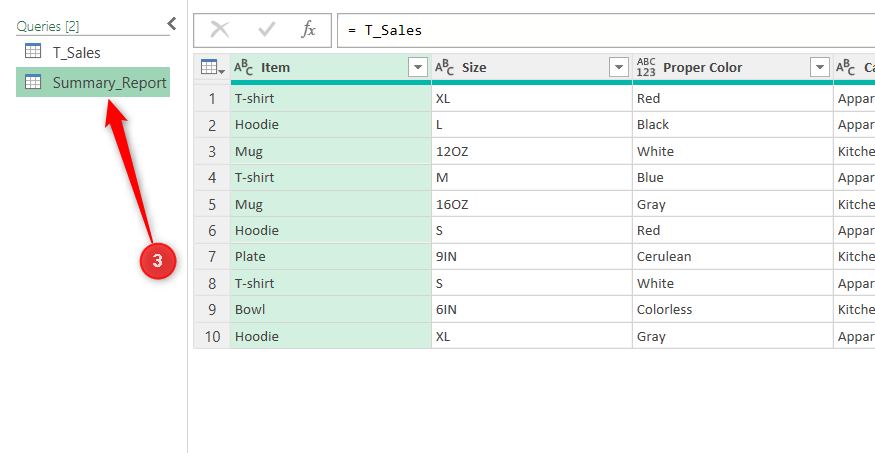875x453 pixels.
Task: Click the Plate item cell
Action: [331, 257]
